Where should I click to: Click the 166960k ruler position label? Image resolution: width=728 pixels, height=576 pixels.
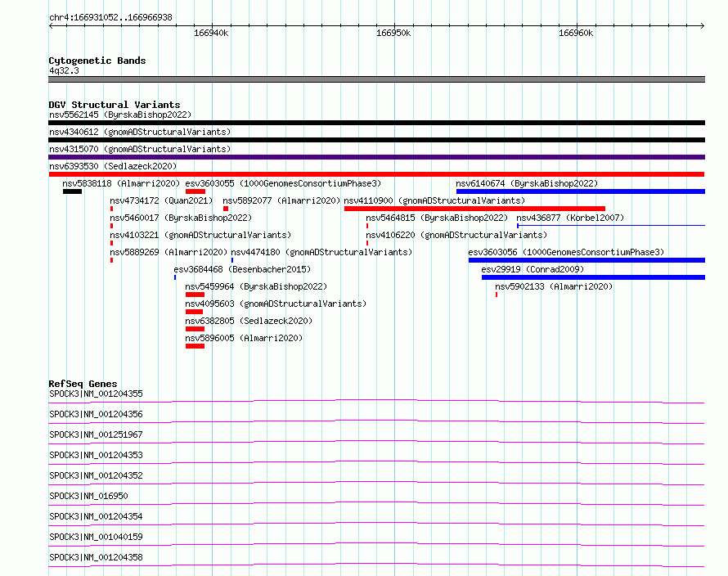576,33
